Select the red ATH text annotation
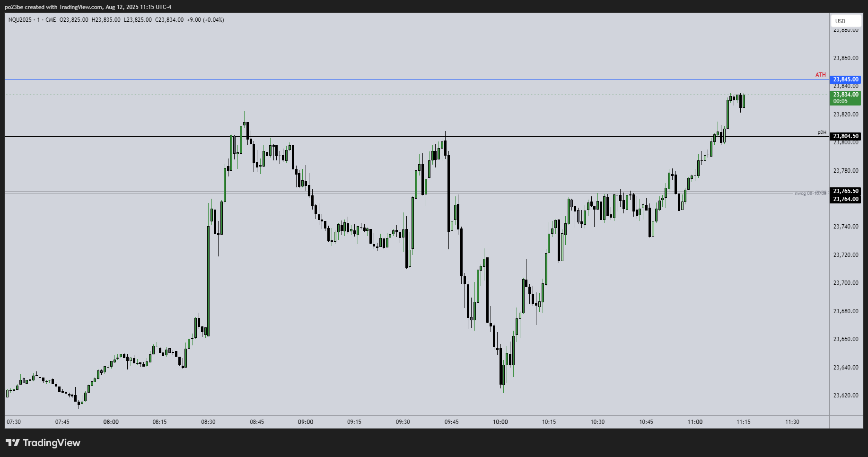Screen dimensions: 868x457 coord(821,74)
